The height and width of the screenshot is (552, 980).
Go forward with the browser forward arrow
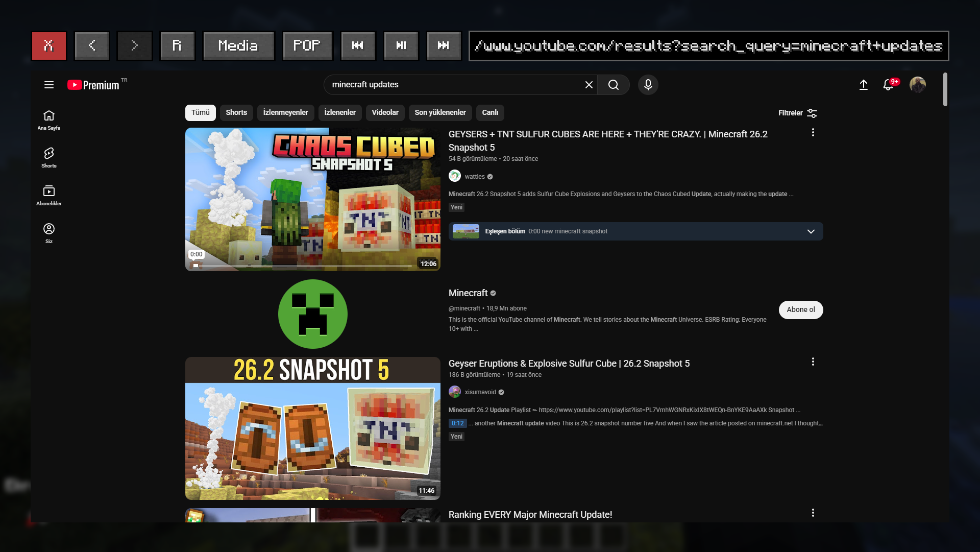point(135,46)
